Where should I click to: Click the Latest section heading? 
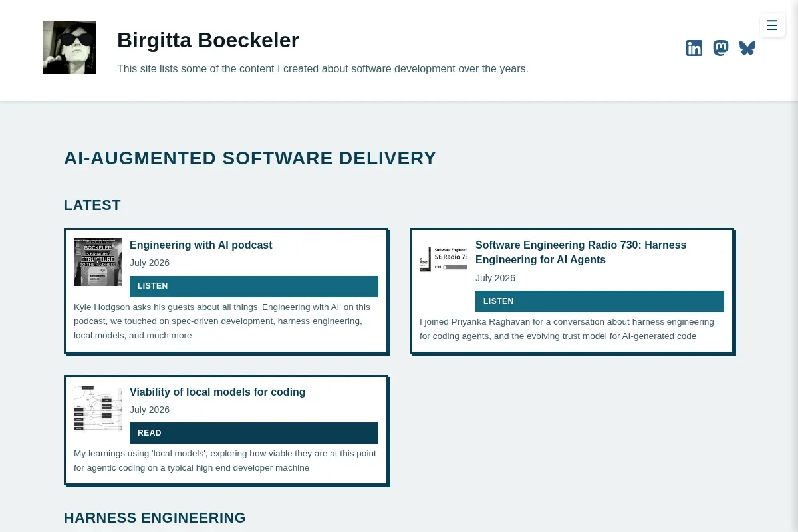click(92, 205)
